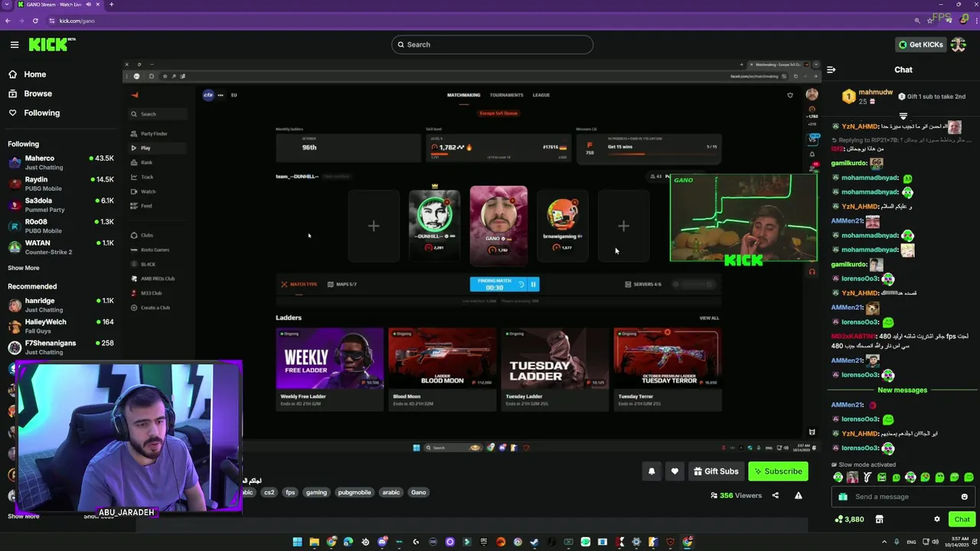Open new browser tab with plus
980x551 pixels.
click(x=111, y=5)
